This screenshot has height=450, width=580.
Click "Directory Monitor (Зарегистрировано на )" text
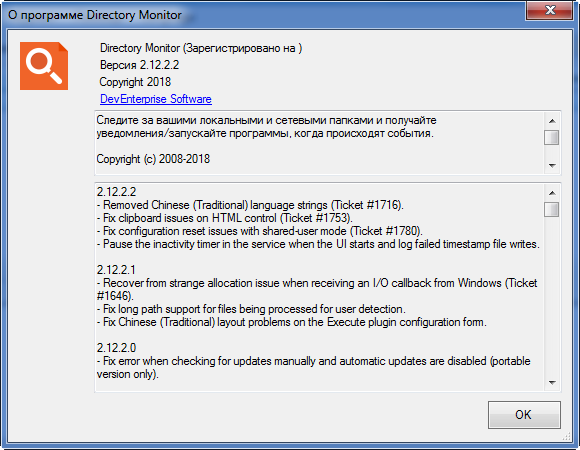[x=201, y=48]
